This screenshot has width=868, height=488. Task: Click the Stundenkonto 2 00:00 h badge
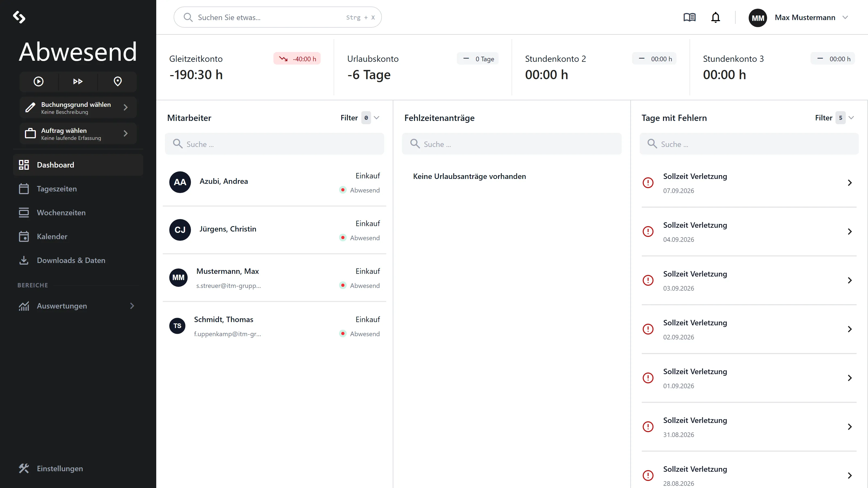pos(654,59)
